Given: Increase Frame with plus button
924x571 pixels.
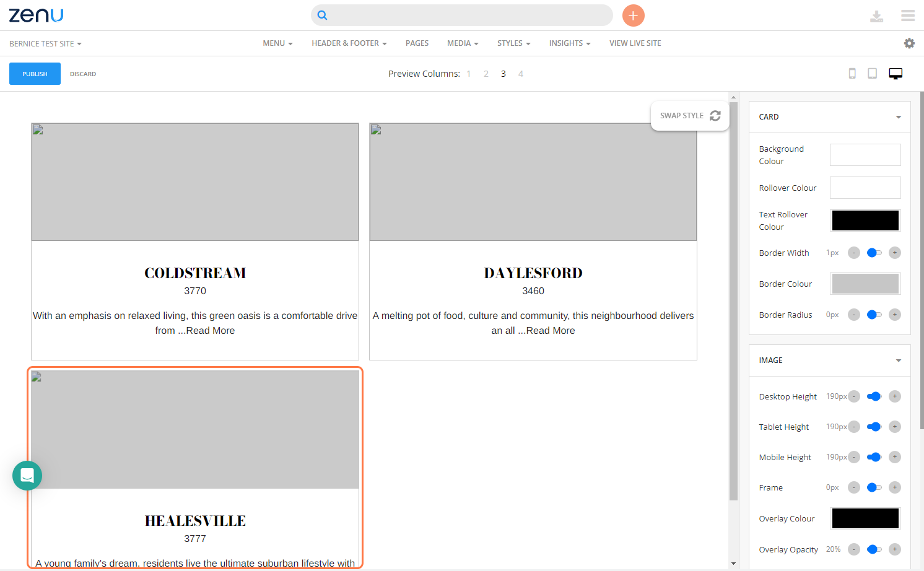Looking at the screenshot, I should coord(895,487).
